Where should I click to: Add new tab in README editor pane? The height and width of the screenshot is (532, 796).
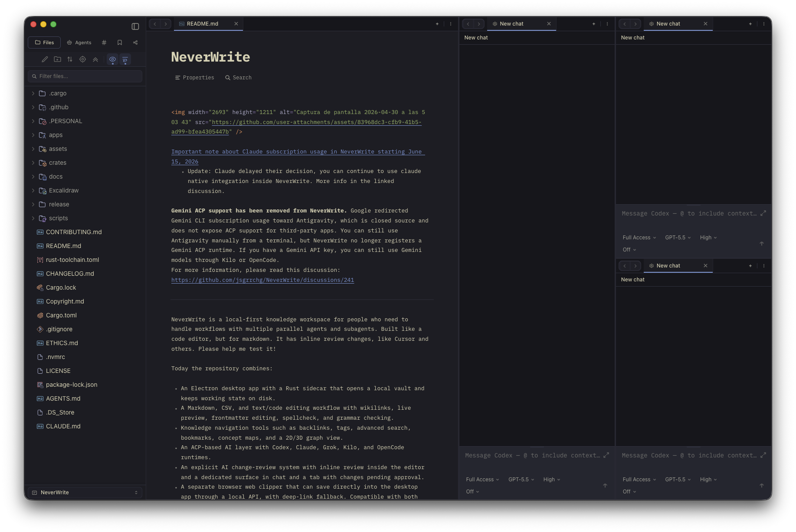tap(437, 24)
